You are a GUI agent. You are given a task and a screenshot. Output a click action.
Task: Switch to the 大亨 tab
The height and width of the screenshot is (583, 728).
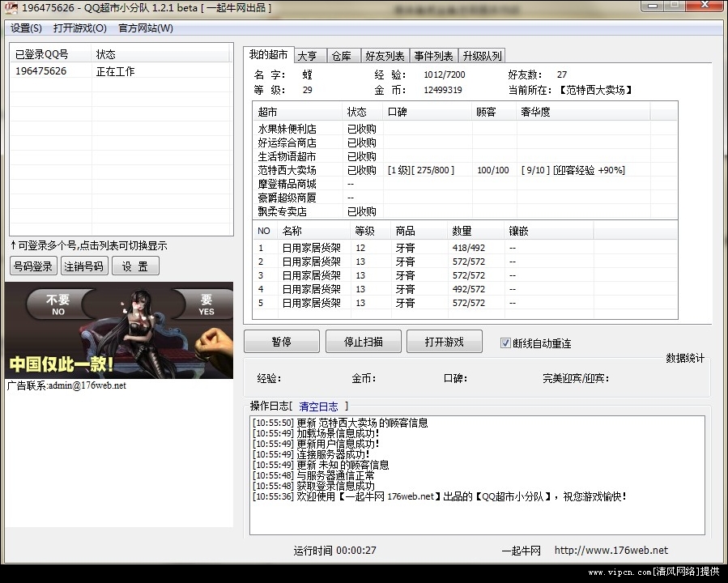(309, 56)
